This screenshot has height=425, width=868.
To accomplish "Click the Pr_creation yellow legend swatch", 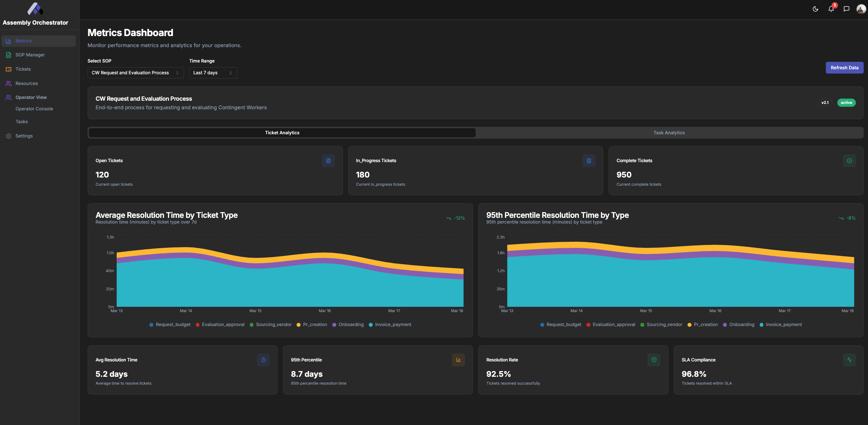I will tap(298, 325).
